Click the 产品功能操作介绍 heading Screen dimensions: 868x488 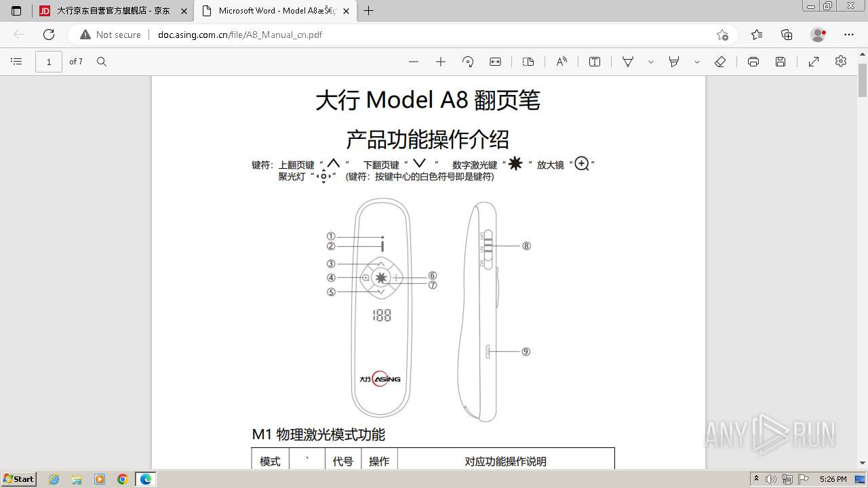click(428, 139)
